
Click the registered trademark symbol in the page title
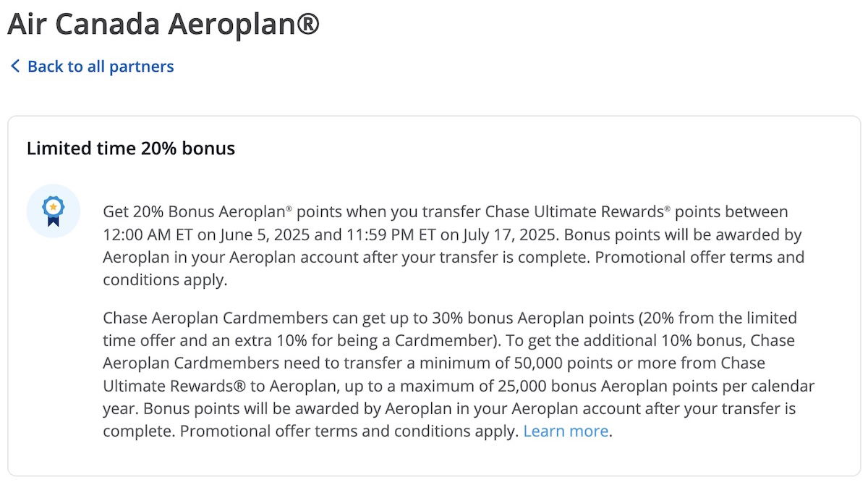pyautogui.click(x=308, y=24)
